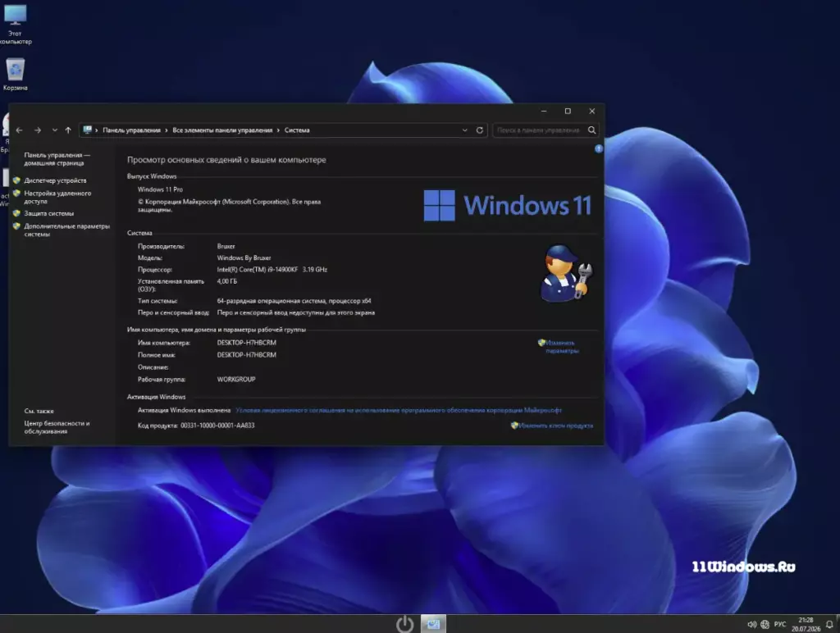The image size is (840, 633).
Task: Focus the Поиск в панели управления field
Action: 538,130
